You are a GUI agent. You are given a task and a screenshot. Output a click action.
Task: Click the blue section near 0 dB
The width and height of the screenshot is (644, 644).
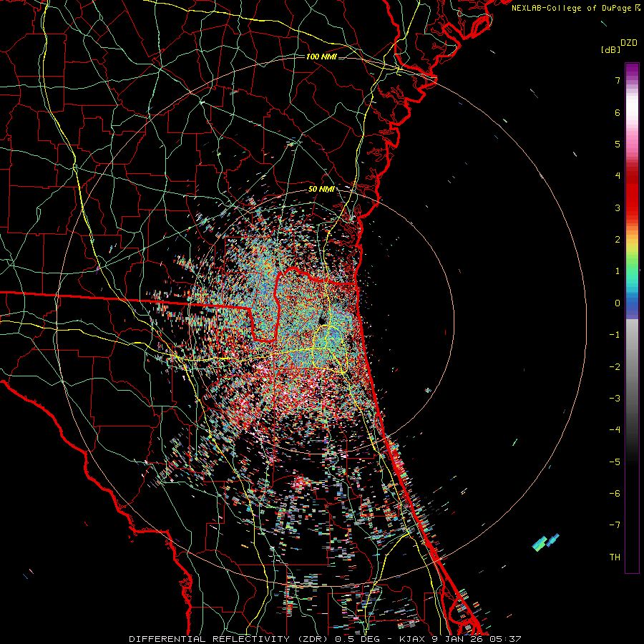[x=632, y=305]
